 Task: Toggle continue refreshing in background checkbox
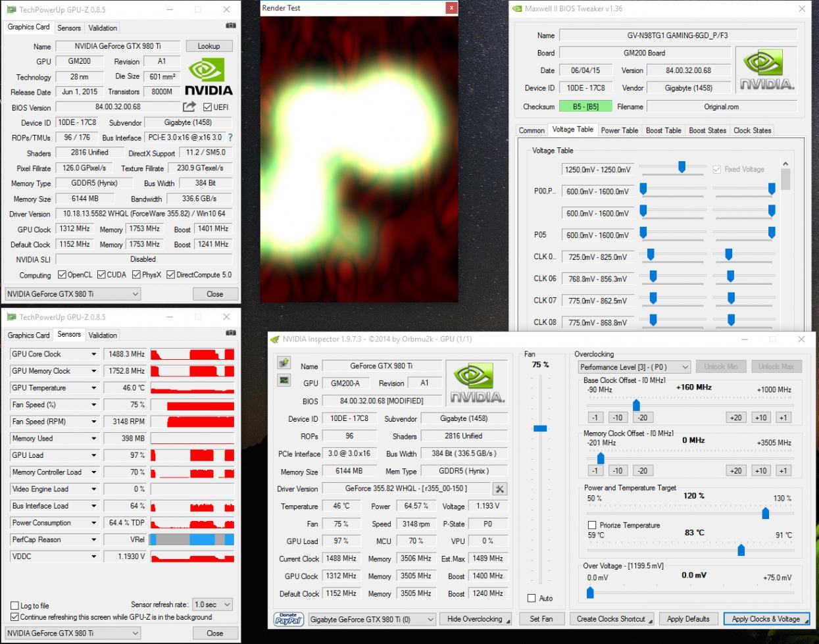[14, 617]
